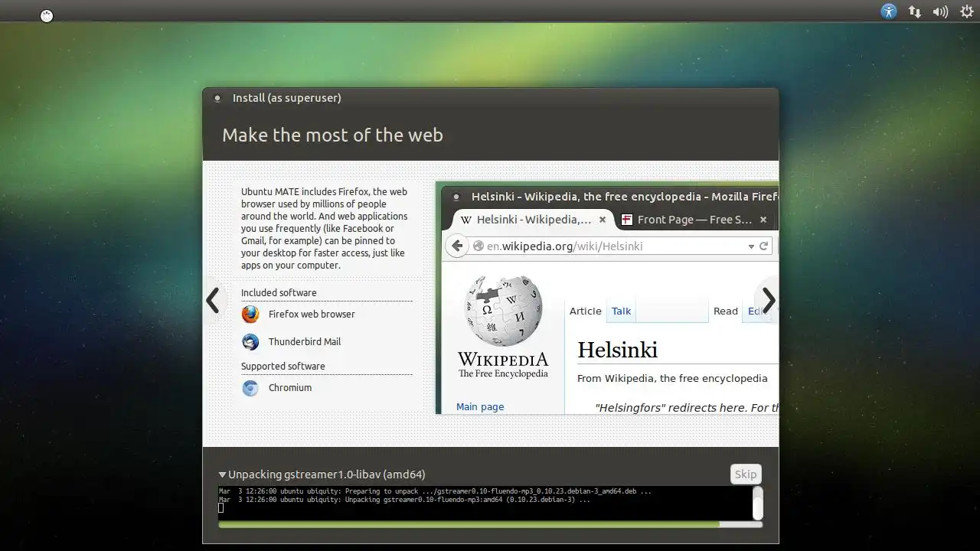Image resolution: width=980 pixels, height=551 pixels.
Task: Go to the previous slide with left arrow
Action: click(x=213, y=300)
